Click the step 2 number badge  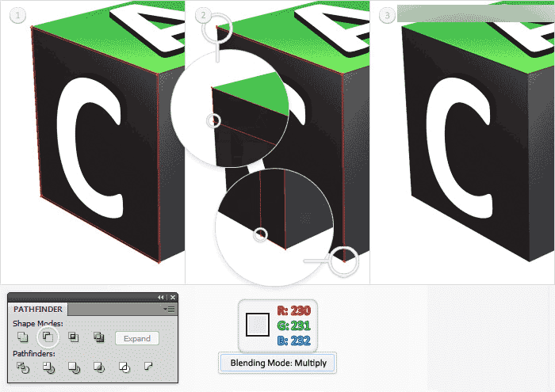(x=203, y=16)
